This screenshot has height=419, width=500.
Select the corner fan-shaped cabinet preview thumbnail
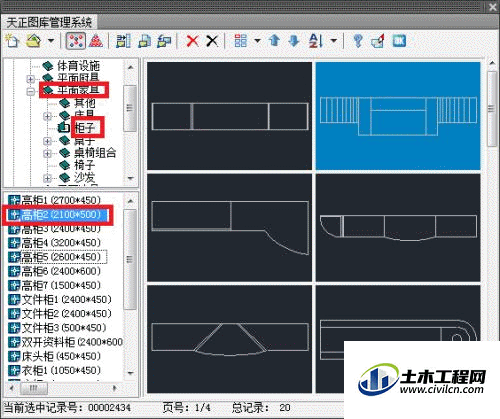[230, 339]
